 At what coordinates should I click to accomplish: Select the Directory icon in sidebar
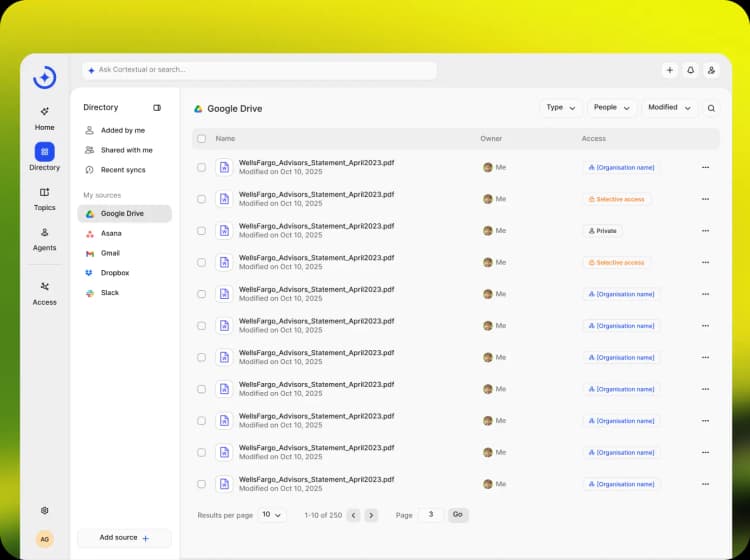44,152
